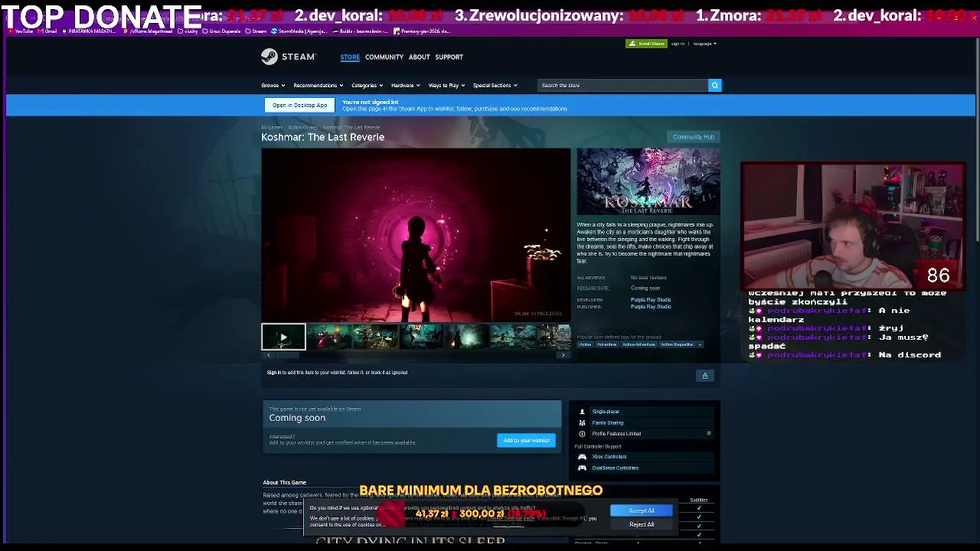The width and height of the screenshot is (980, 551).
Task: Select the third screenshot thumbnail
Action: (375, 337)
